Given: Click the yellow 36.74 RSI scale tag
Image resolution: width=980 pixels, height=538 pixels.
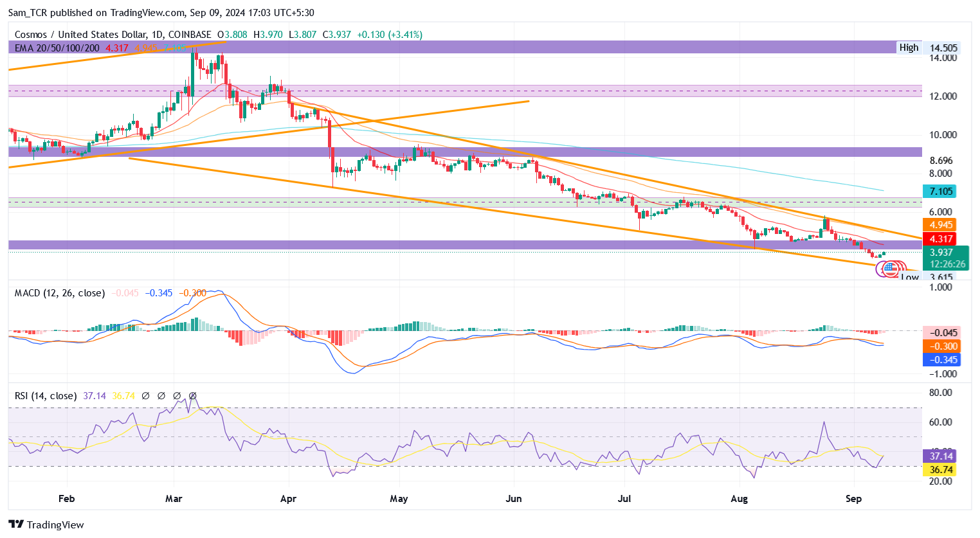Looking at the screenshot, I should pos(939,470).
